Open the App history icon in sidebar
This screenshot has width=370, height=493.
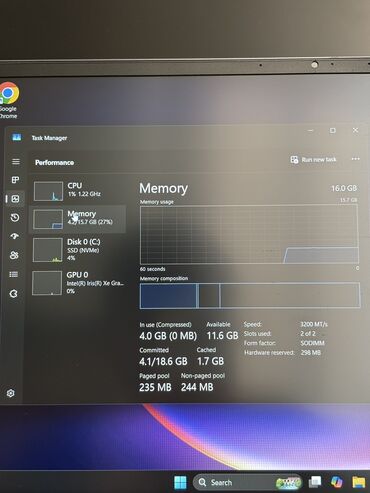pos(15,218)
